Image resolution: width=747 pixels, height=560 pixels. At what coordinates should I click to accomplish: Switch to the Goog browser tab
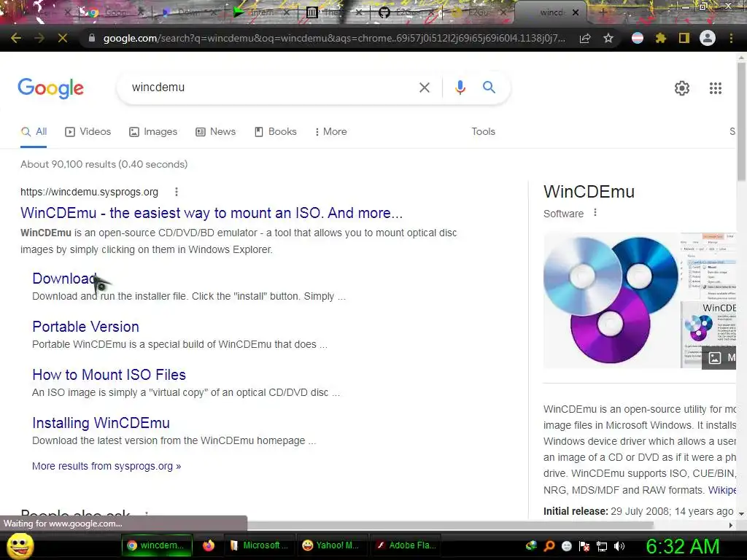(x=115, y=12)
